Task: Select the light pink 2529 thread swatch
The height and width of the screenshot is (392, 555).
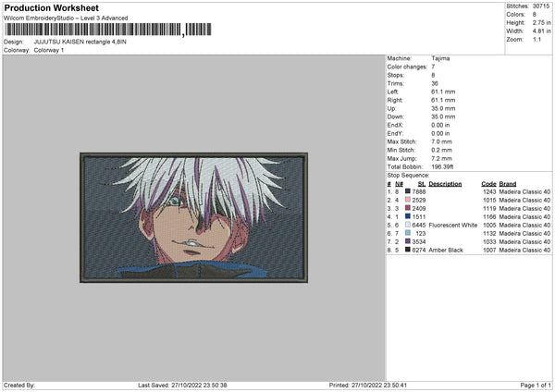Action: point(408,200)
